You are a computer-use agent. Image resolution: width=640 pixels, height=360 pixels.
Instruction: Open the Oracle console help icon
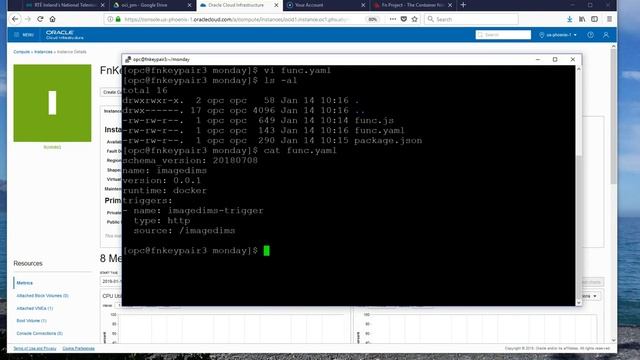point(590,35)
